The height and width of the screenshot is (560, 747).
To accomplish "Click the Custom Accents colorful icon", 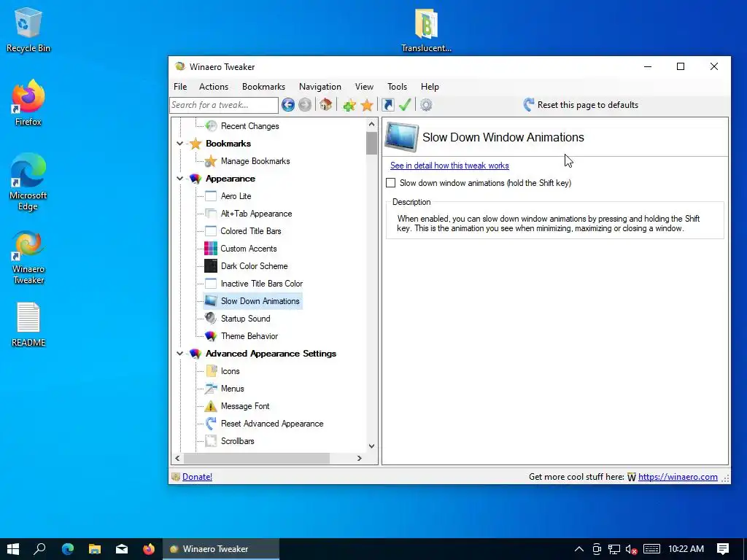I will tap(211, 249).
